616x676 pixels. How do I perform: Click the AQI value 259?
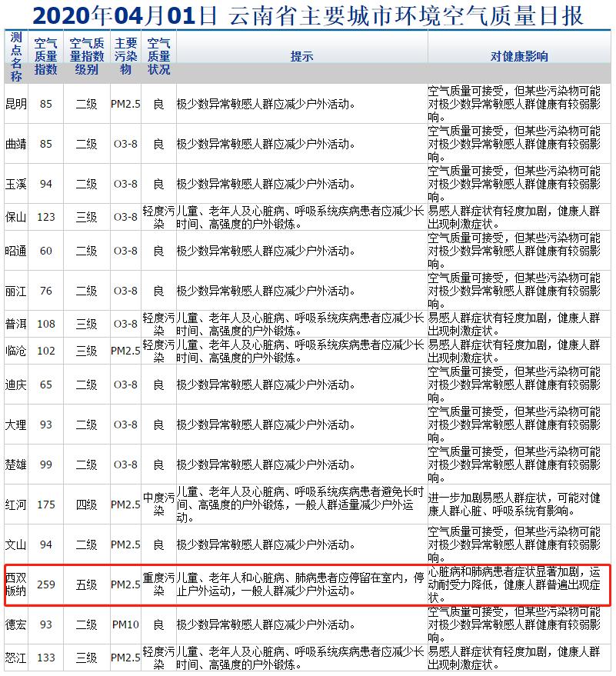pos(46,584)
